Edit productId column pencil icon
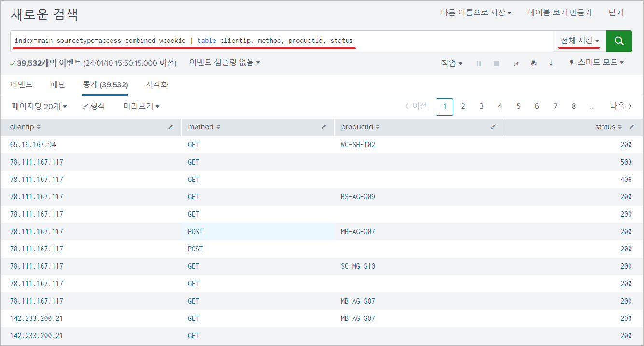The image size is (644, 346). point(493,127)
